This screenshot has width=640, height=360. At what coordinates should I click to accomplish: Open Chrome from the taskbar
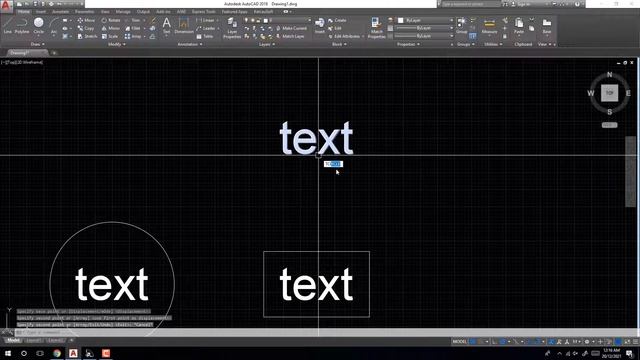[x=57, y=353]
